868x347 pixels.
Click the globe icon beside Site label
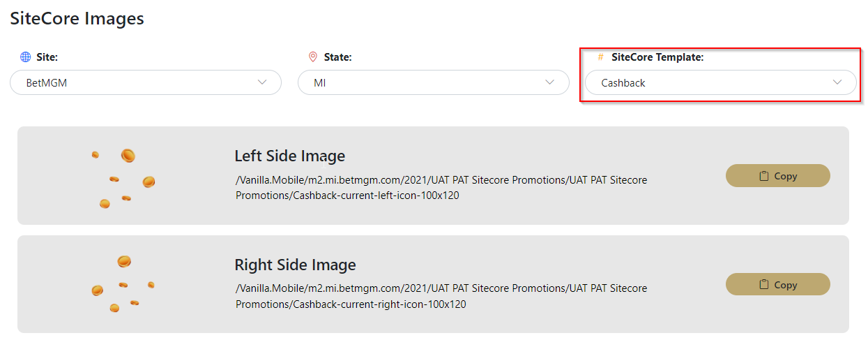click(x=26, y=57)
